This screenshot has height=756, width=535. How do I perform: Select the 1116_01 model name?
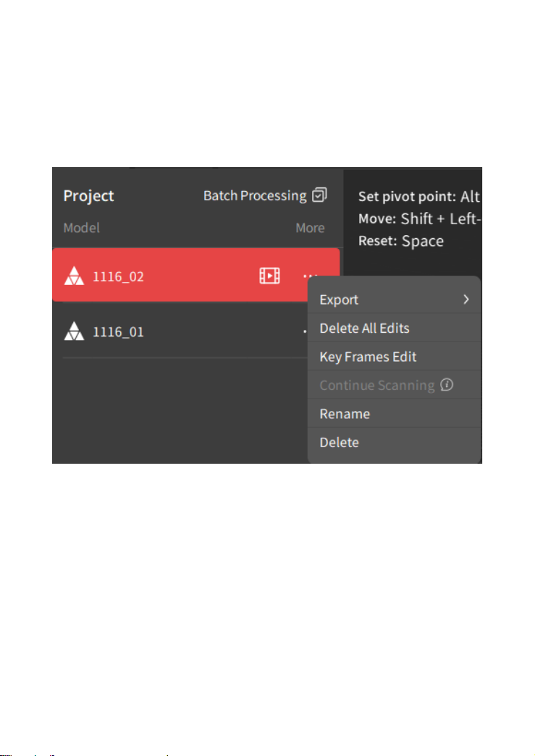click(118, 332)
